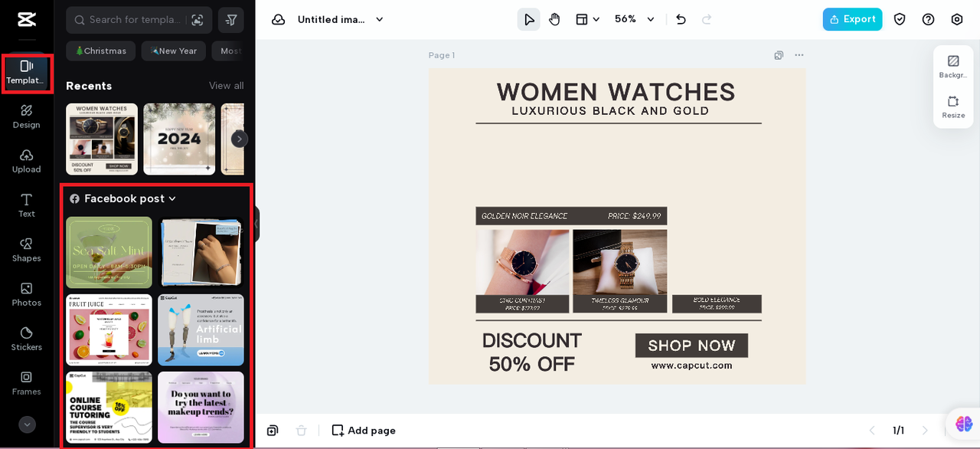Choose the Sea Salt Mint template
This screenshot has width=980, height=449.
click(109, 252)
